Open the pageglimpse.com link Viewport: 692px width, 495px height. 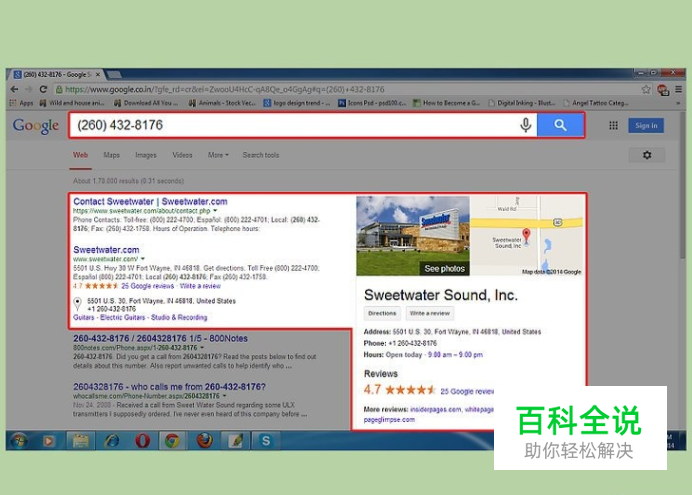tap(389, 420)
